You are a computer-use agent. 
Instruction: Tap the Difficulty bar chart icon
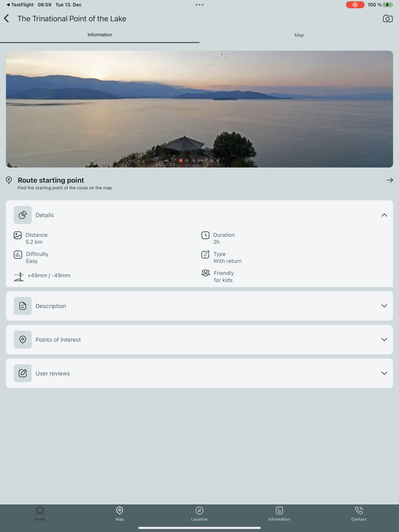click(x=18, y=255)
